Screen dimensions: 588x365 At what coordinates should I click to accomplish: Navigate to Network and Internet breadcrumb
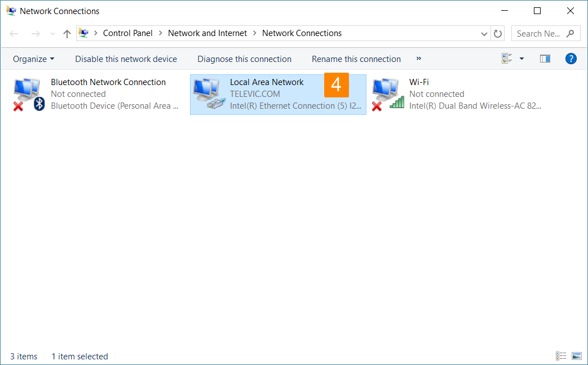207,33
